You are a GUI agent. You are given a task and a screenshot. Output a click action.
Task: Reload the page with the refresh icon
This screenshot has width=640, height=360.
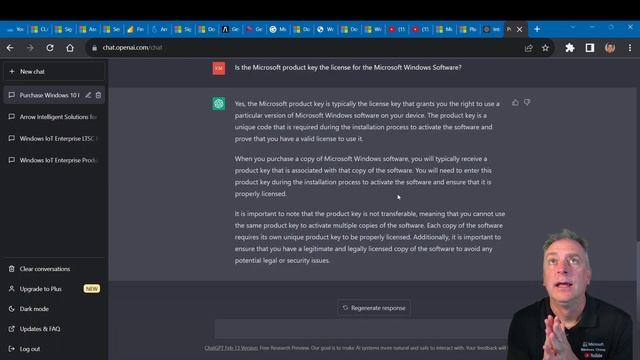tap(50, 48)
